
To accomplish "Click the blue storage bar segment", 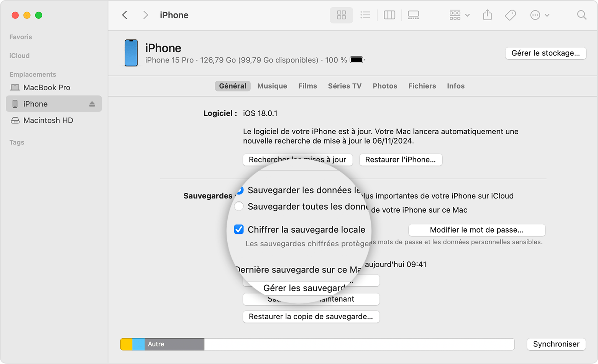I will pyautogui.click(x=139, y=344).
